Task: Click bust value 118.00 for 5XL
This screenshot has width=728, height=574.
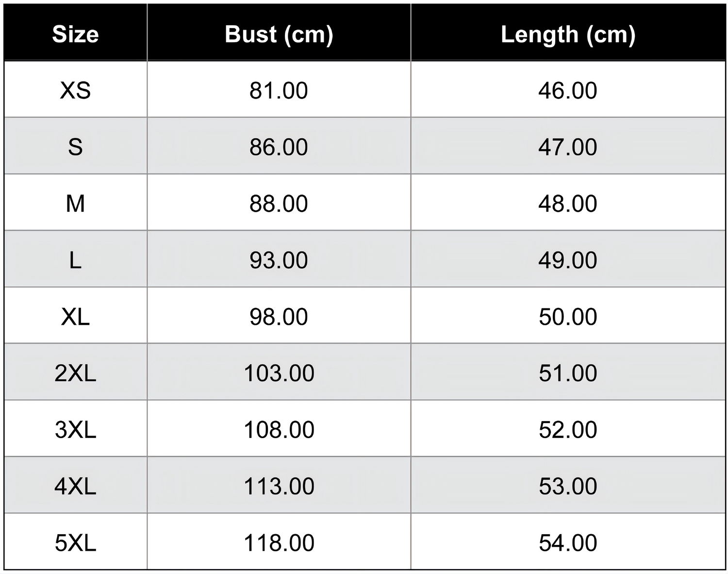Action: click(279, 543)
